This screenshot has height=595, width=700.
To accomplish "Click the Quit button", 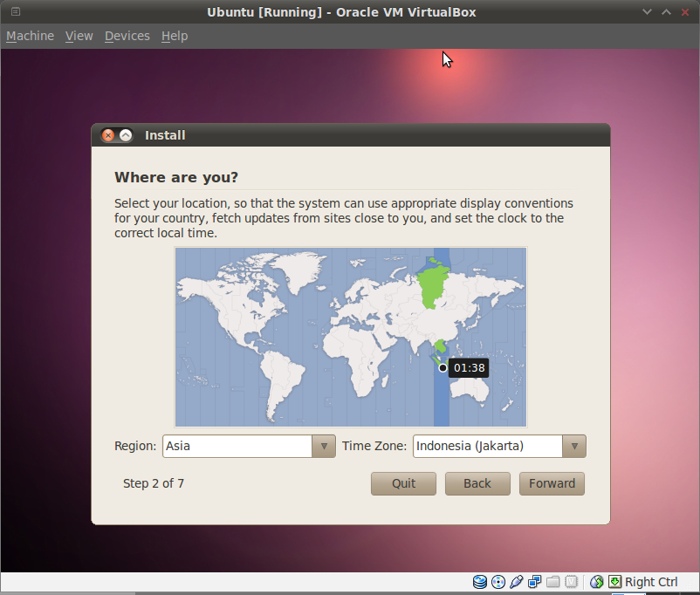I will [x=403, y=483].
